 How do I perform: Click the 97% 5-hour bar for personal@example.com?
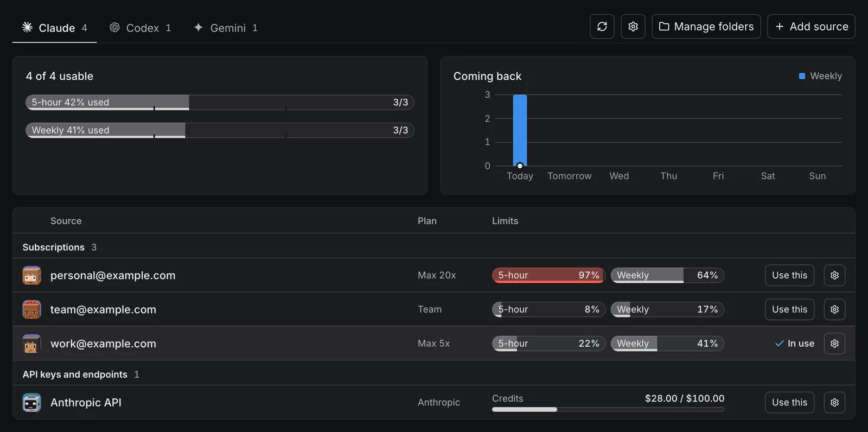549,275
